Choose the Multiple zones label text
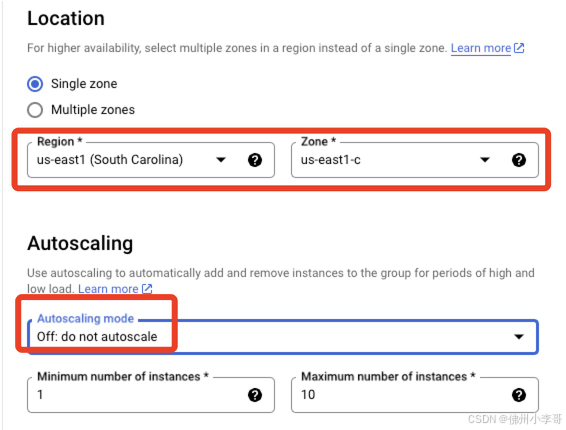Viewport: 566px width, 430px height. click(x=93, y=110)
